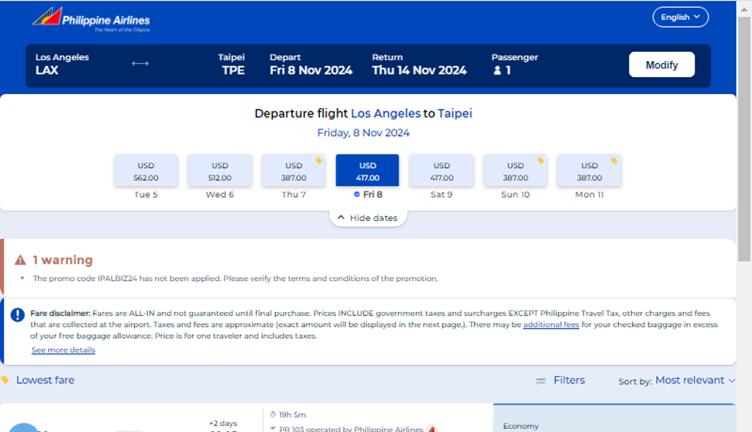Select Tue 5 fare USD 562.00

click(146, 171)
